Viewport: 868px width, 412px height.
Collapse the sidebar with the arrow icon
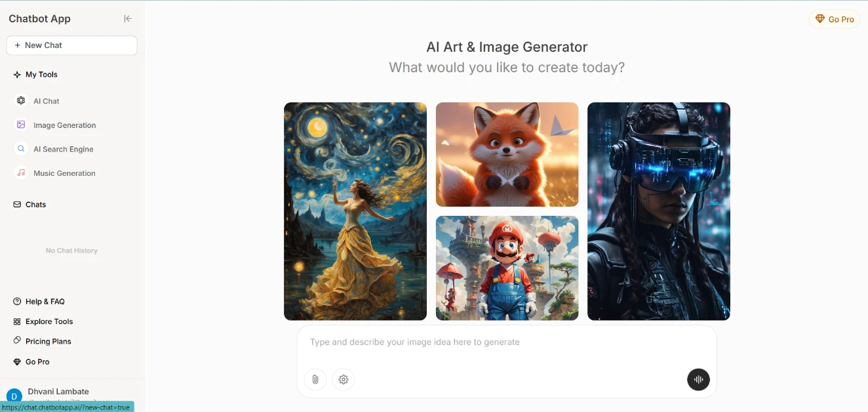128,19
